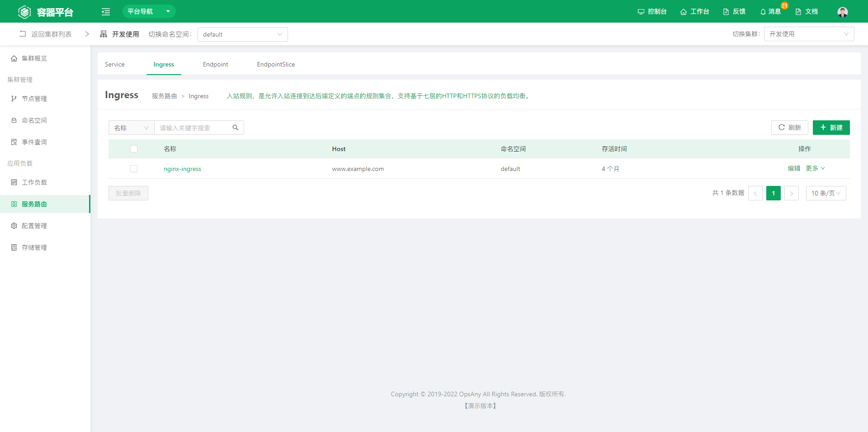
Task: Open the nginx-ingress link
Action: [x=182, y=169]
